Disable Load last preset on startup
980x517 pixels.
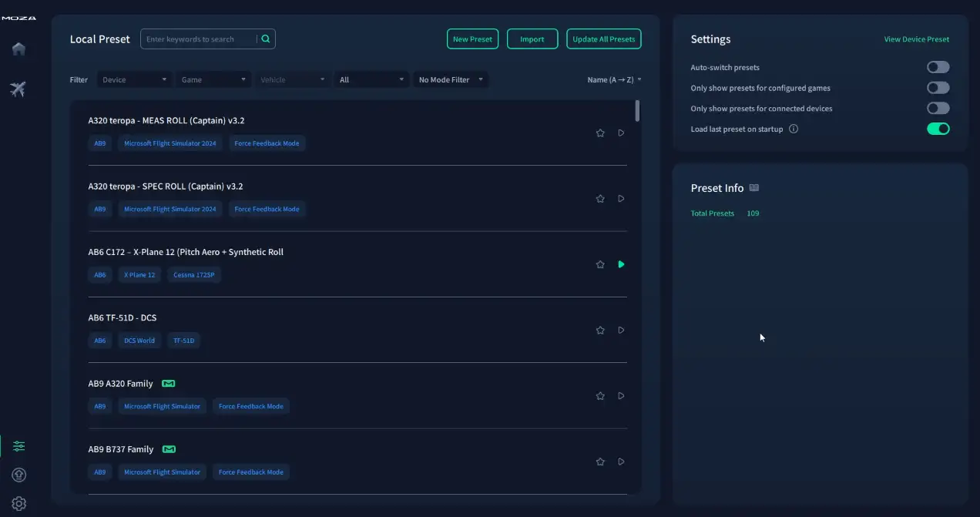point(938,129)
